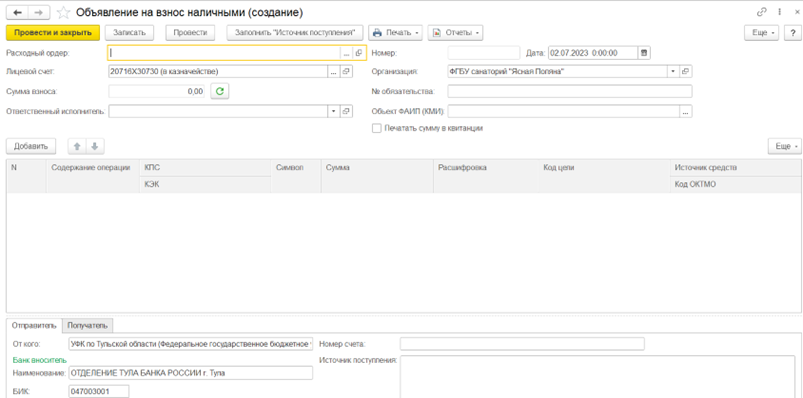Viewport: 803px width, 398px height.
Task: Click the Лицевой счет field value
Action: coord(218,72)
